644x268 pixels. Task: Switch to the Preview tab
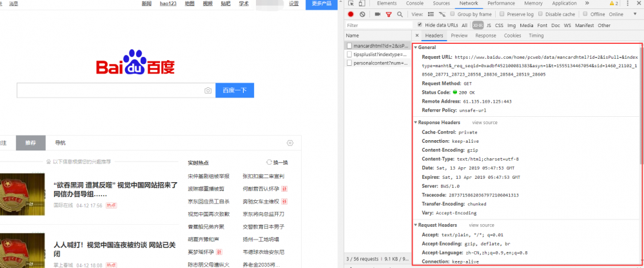point(459,36)
